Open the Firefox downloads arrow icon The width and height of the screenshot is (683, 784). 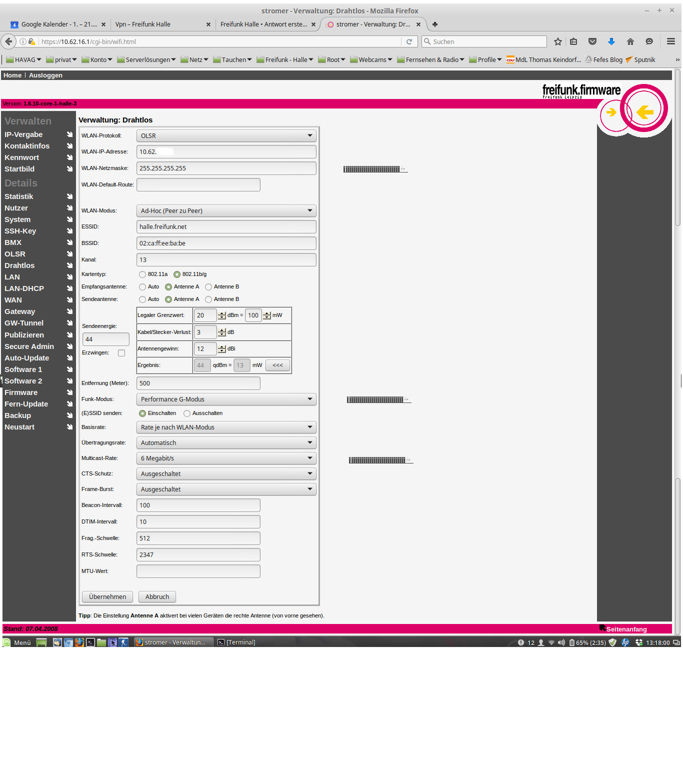click(x=611, y=42)
